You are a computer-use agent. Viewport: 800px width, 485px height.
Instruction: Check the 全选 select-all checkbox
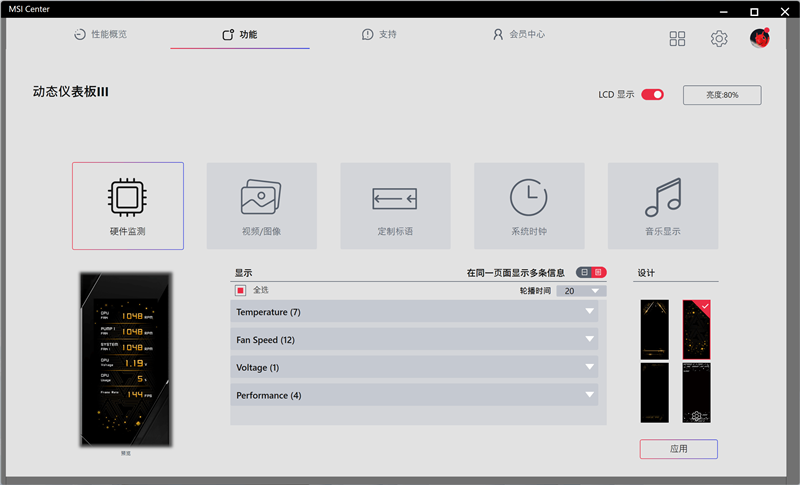tap(240, 290)
